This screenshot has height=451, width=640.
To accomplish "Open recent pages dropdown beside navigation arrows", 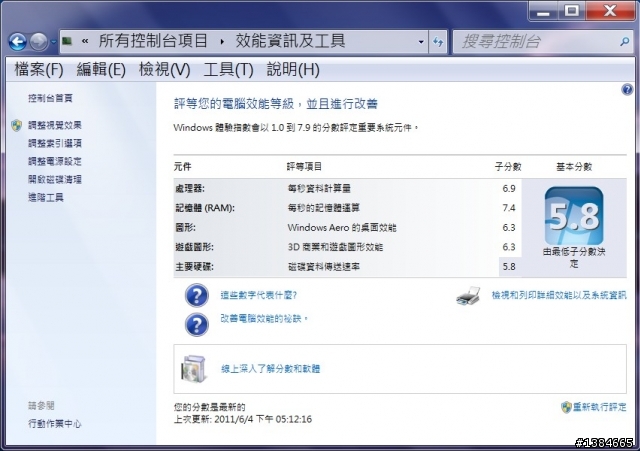I will 53,42.
